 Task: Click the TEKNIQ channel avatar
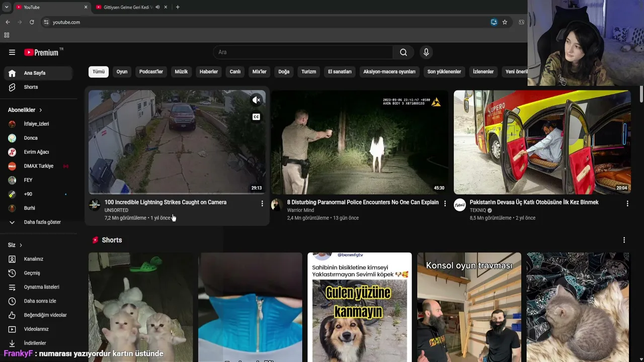click(x=460, y=205)
